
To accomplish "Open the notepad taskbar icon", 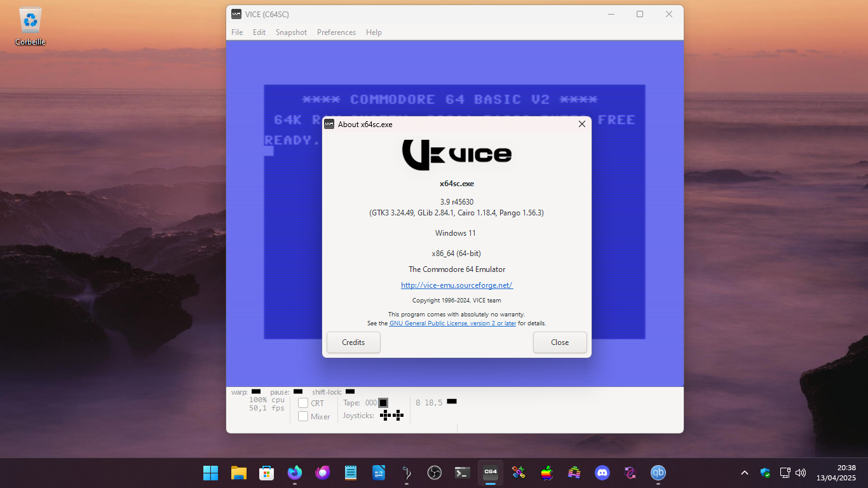I will point(350,473).
